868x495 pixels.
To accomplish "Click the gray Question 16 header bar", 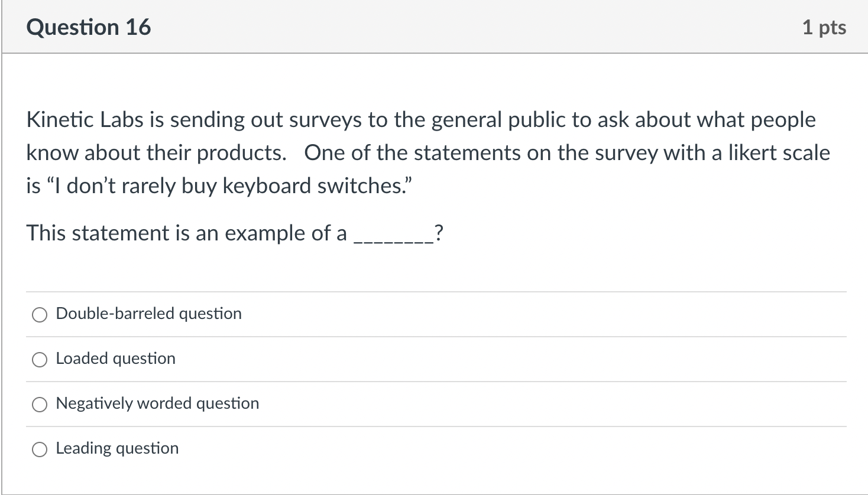I will pyautogui.click(x=434, y=27).
